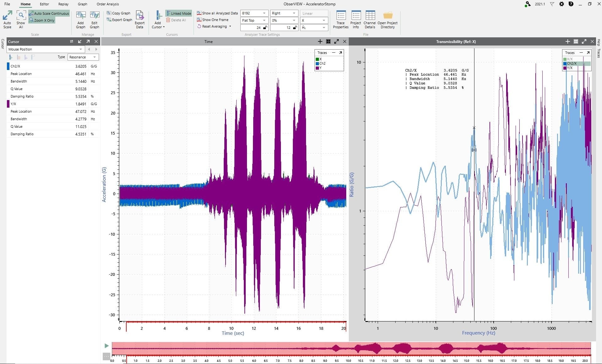602x364 pixels.
Task: Click the grid layout icon on the Transmissibility header
Action: (x=576, y=41)
